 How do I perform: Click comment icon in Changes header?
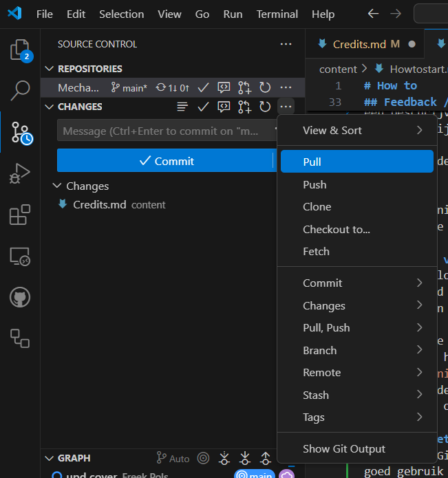click(x=224, y=107)
